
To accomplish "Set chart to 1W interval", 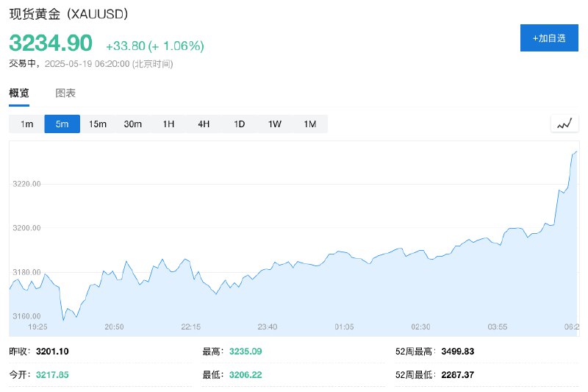I will (274, 124).
